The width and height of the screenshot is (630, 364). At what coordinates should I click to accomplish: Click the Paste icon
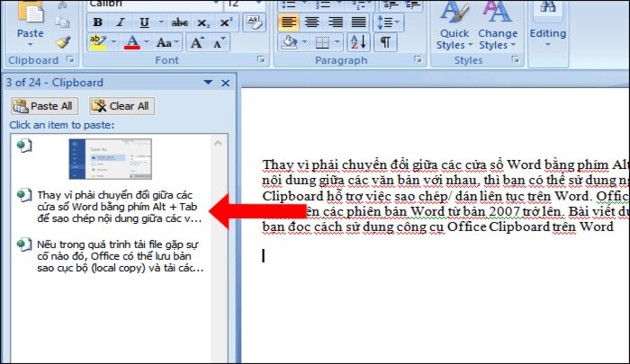[31, 12]
